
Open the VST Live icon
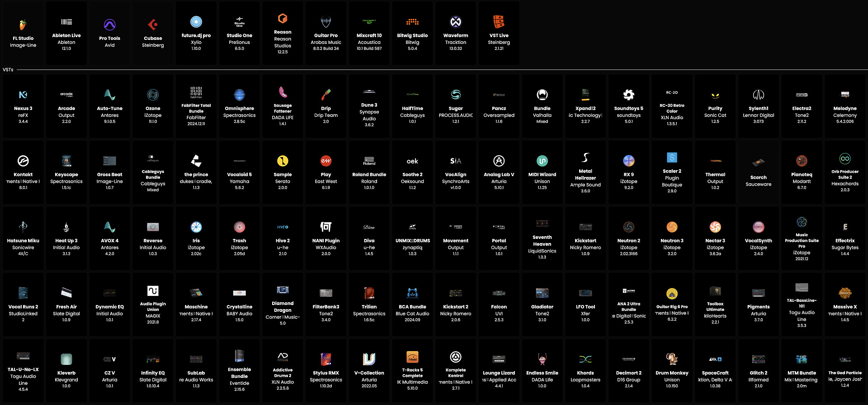pyautogui.click(x=499, y=22)
